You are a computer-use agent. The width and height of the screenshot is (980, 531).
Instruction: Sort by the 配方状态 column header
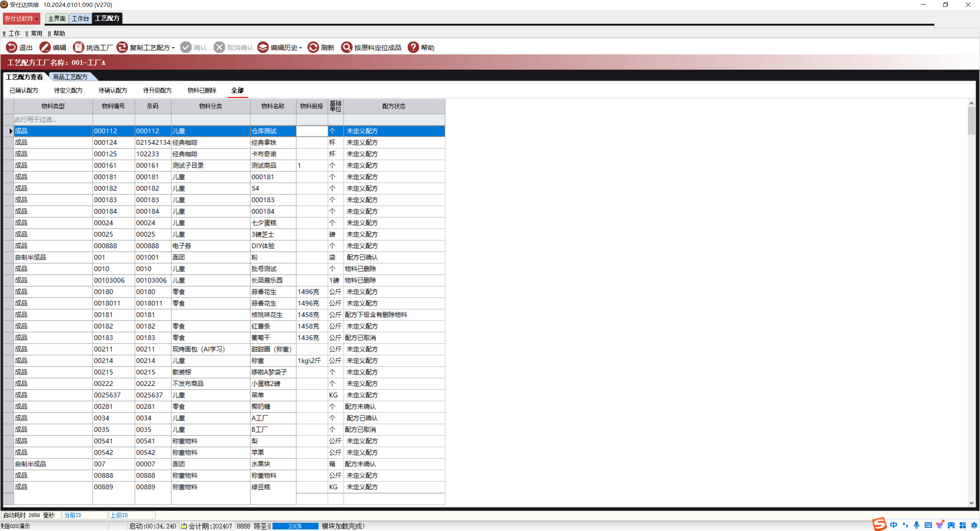393,106
